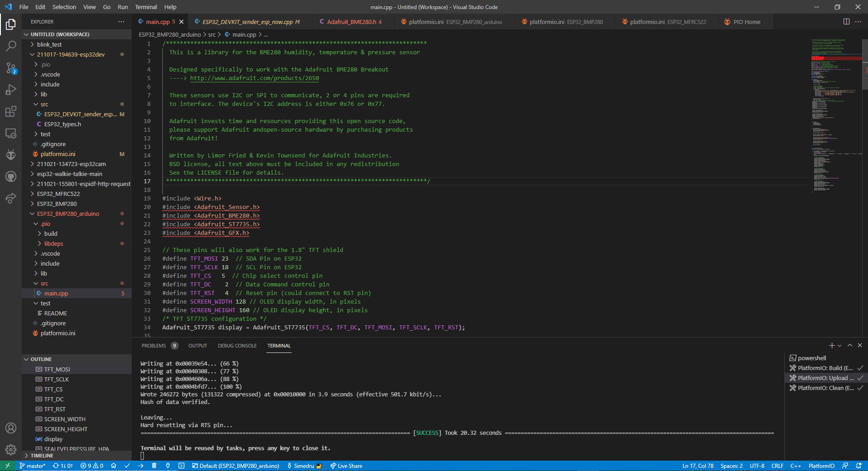868x471 pixels.
Task: Select the PlatformIO: Clean terminal
Action: 826,388
